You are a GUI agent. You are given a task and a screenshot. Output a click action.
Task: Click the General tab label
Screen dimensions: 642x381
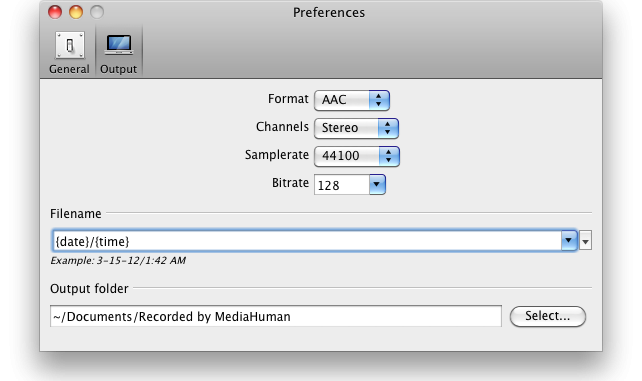coord(69,69)
